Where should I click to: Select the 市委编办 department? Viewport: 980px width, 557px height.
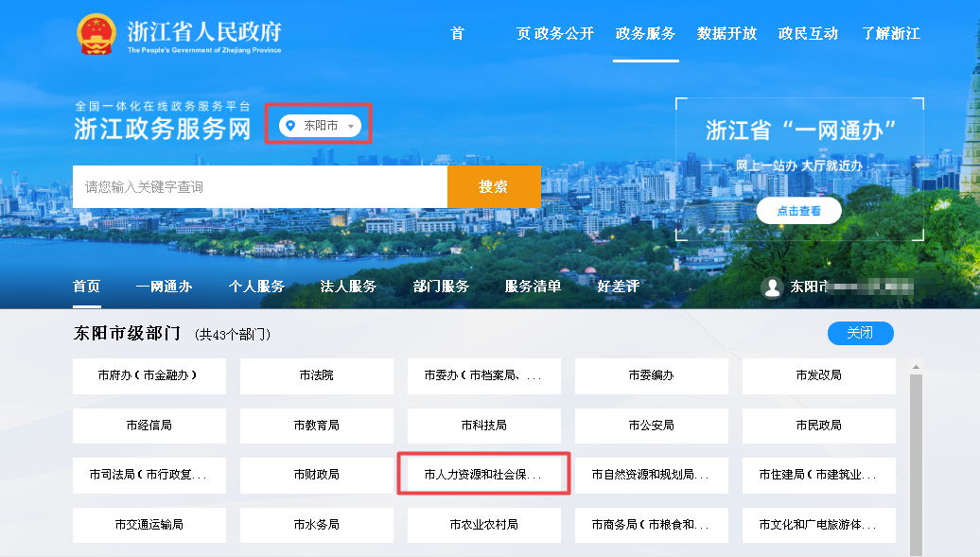click(652, 375)
